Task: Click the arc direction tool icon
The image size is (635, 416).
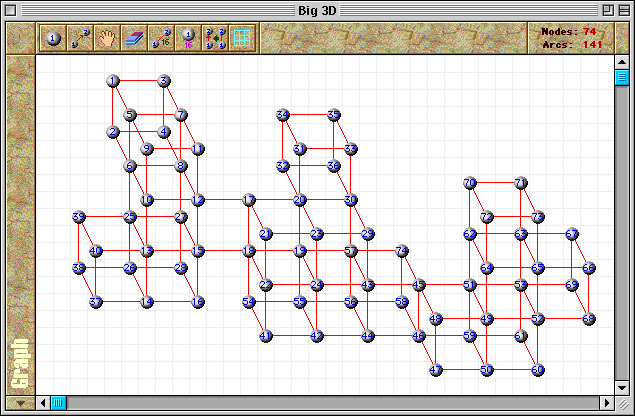Action: 214,39
